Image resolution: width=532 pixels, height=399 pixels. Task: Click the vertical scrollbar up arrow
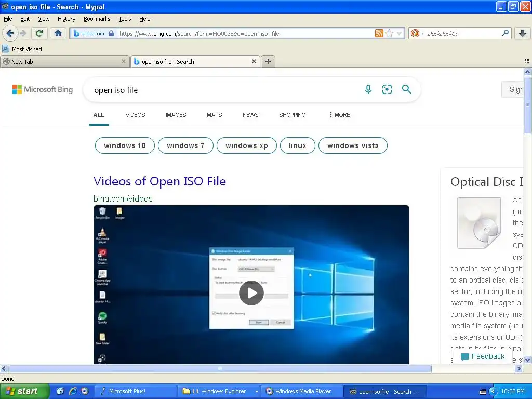click(528, 72)
